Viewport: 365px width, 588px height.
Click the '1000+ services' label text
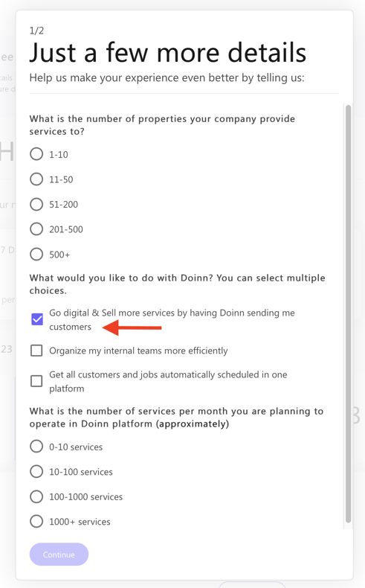80,522
